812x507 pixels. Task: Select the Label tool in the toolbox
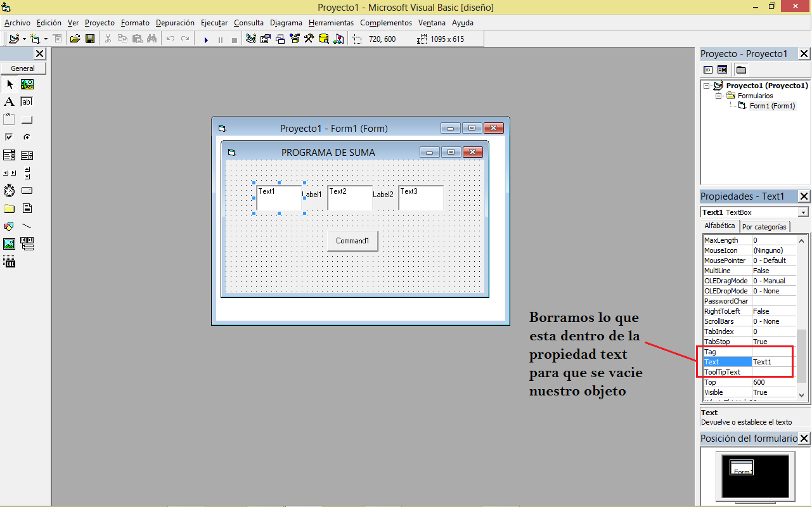coord(9,101)
